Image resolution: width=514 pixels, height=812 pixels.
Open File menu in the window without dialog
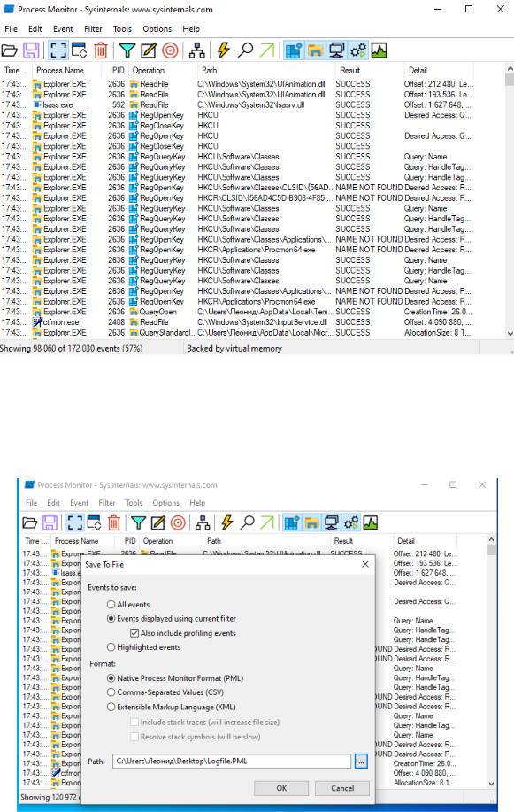click(11, 29)
